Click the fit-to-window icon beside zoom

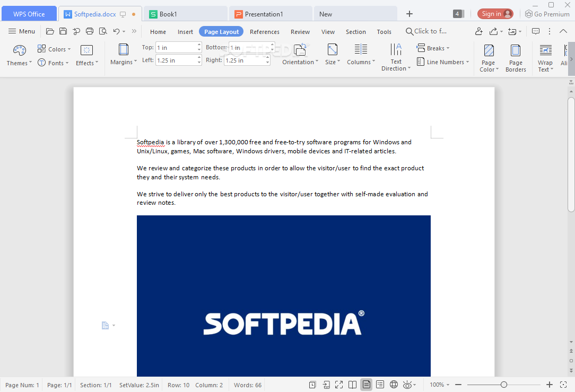[x=563, y=384]
